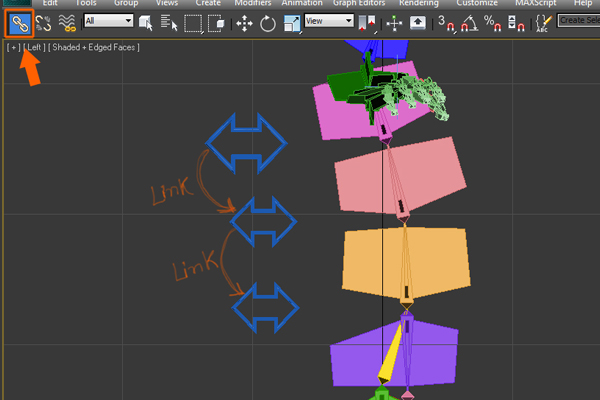The height and width of the screenshot is (400, 600).
Task: Open the Edit menu
Action: click(x=50, y=3)
